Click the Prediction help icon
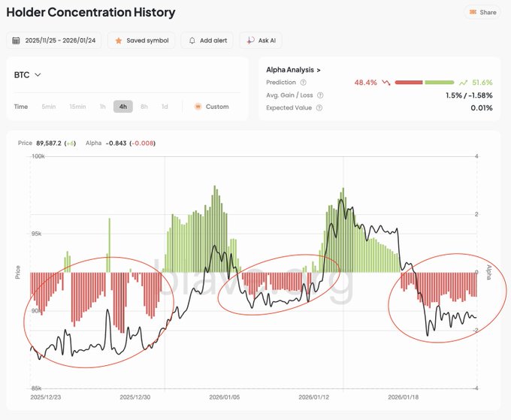This screenshot has height=420, width=511. point(304,82)
